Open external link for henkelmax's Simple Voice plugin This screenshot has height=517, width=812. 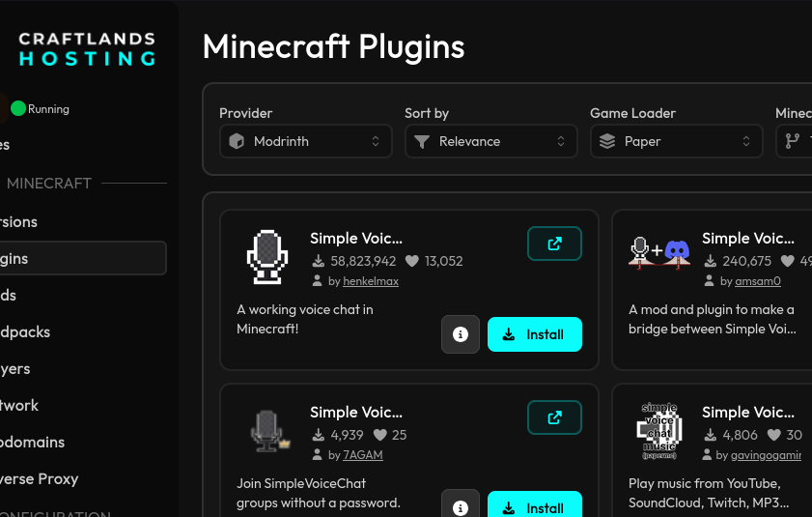coord(554,244)
